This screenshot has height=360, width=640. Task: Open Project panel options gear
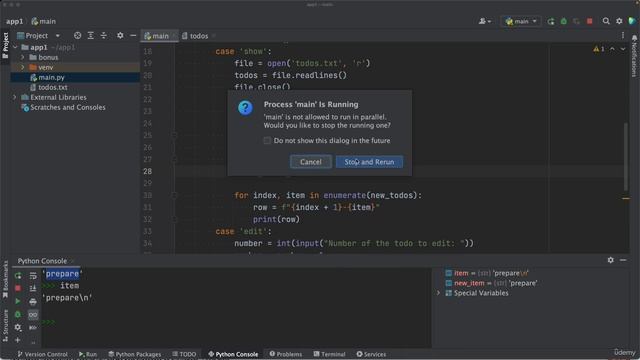coord(120,36)
